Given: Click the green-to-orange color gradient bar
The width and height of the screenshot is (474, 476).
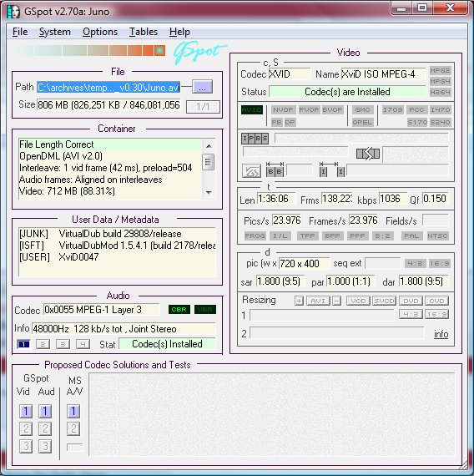Looking at the screenshot, I should [90, 50].
